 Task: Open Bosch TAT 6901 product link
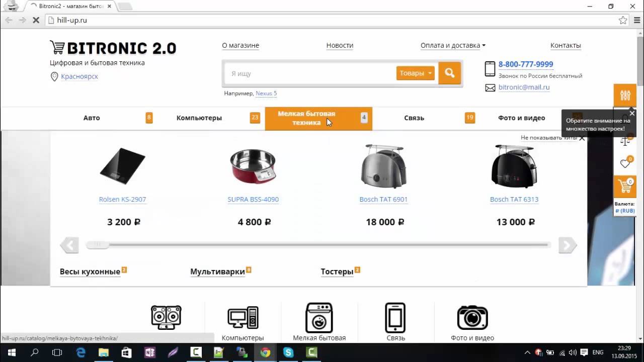383,200
